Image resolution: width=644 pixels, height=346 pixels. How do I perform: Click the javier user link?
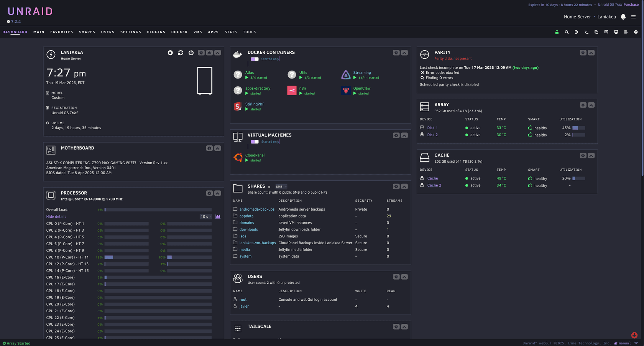(x=244, y=306)
